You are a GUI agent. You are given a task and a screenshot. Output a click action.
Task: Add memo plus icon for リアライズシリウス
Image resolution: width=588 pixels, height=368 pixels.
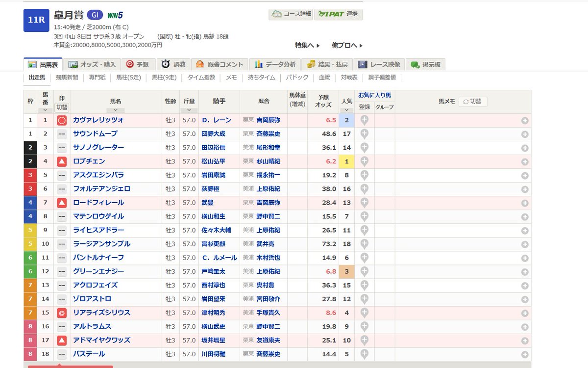(x=525, y=313)
